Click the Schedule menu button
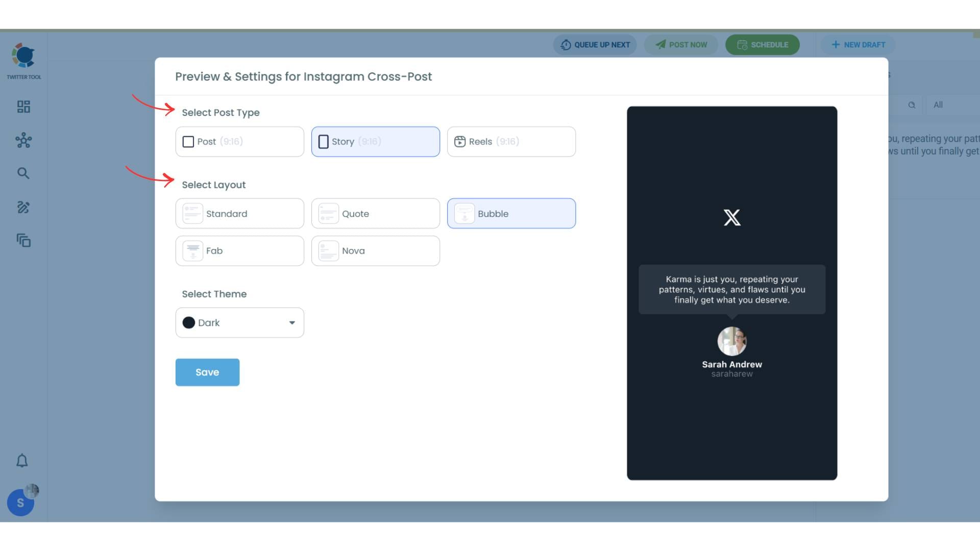980x551 pixels. point(763,44)
